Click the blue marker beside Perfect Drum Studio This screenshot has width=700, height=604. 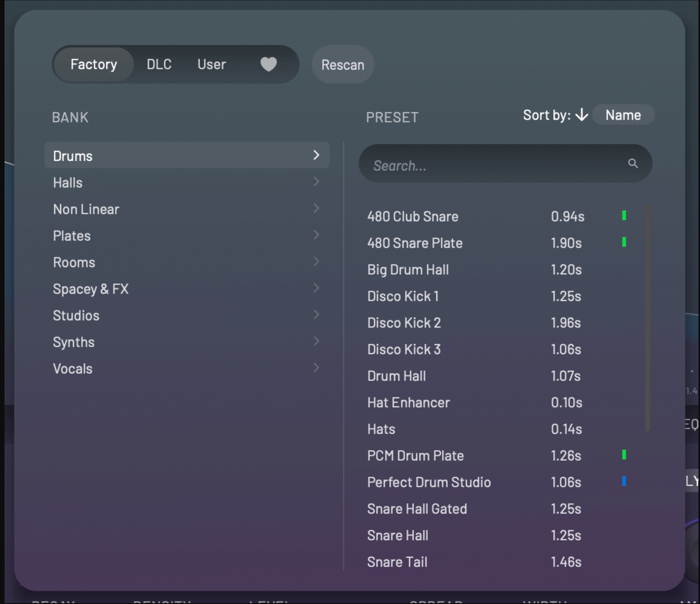(624, 481)
